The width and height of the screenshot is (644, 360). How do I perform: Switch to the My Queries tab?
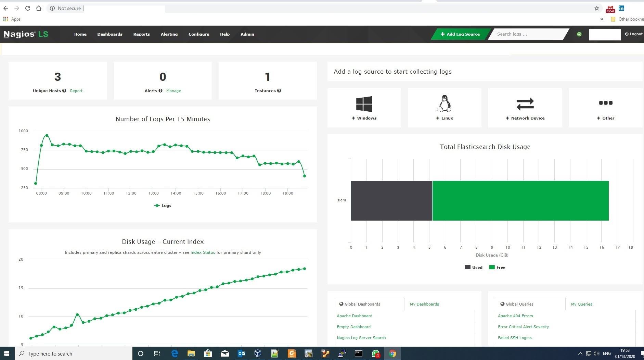581,304
